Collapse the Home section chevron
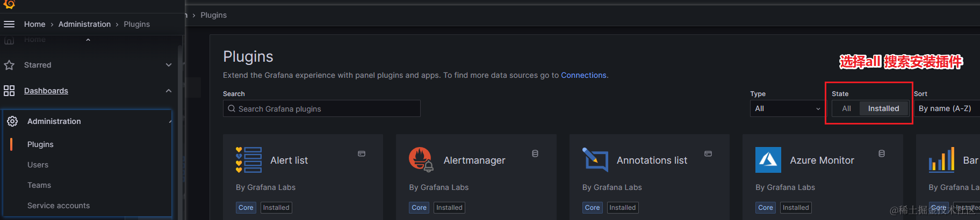Viewport: 980px width, 220px height. pyautogui.click(x=88, y=40)
